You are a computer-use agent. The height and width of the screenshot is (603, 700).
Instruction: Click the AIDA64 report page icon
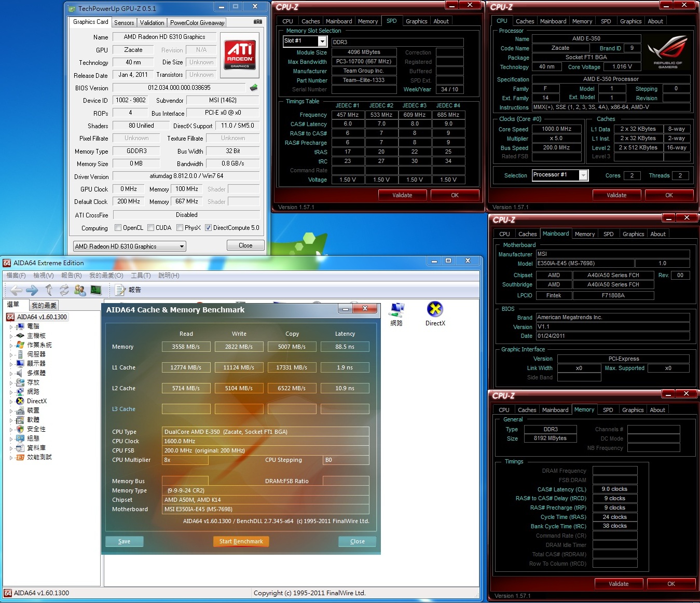coord(120,290)
